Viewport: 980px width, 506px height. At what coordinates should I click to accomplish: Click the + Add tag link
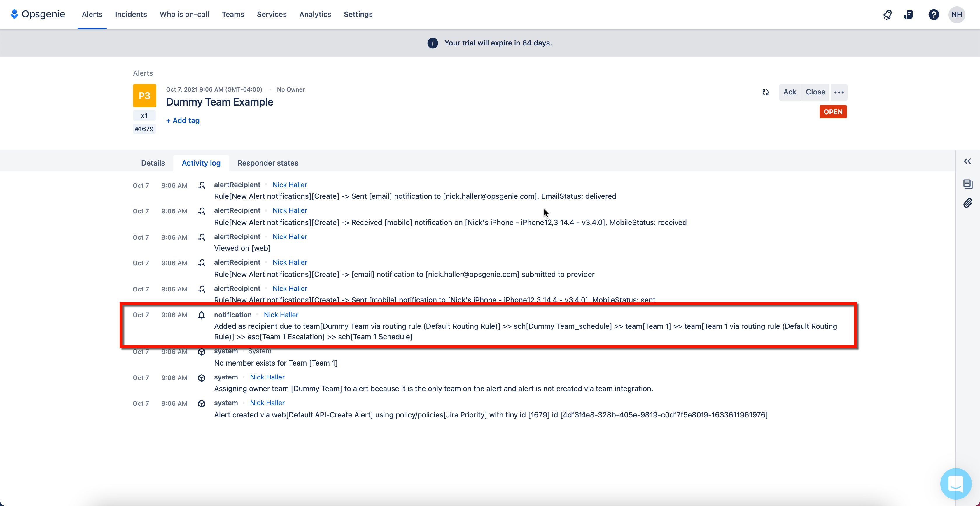(x=183, y=120)
